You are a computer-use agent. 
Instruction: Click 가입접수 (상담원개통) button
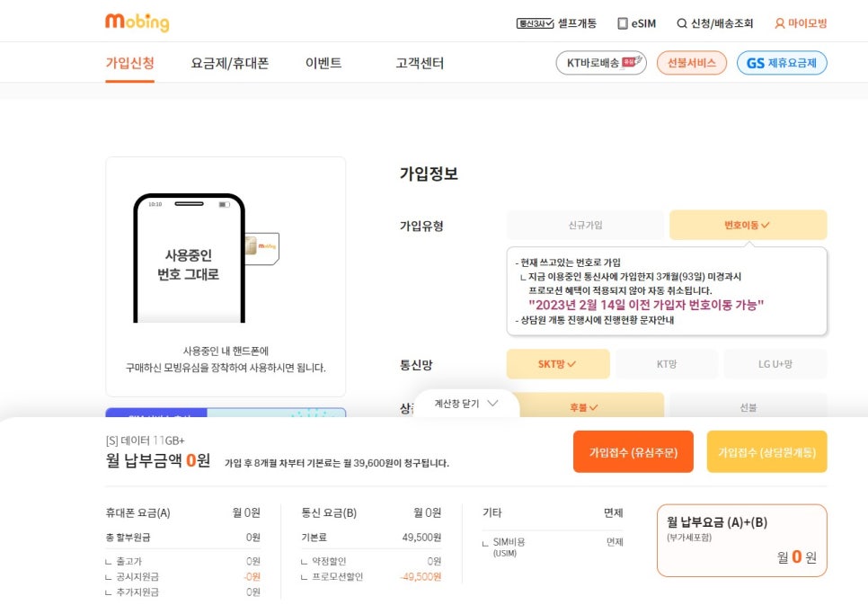click(x=766, y=452)
